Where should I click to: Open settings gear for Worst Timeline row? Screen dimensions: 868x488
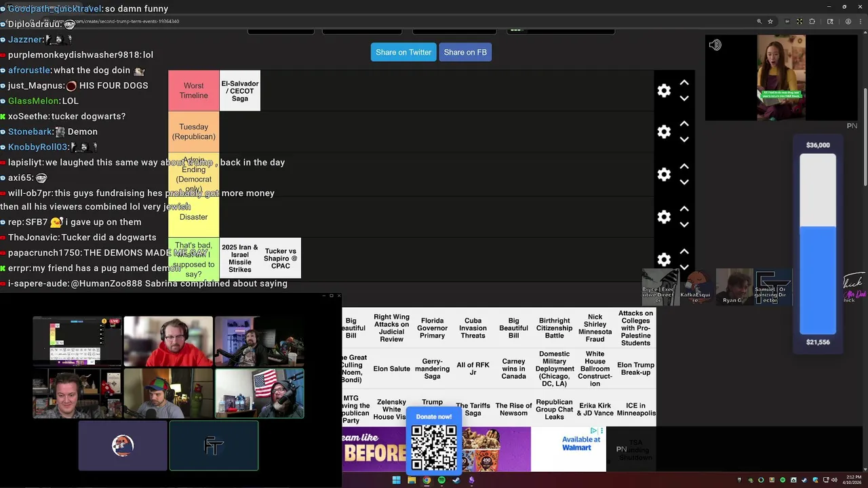point(664,91)
